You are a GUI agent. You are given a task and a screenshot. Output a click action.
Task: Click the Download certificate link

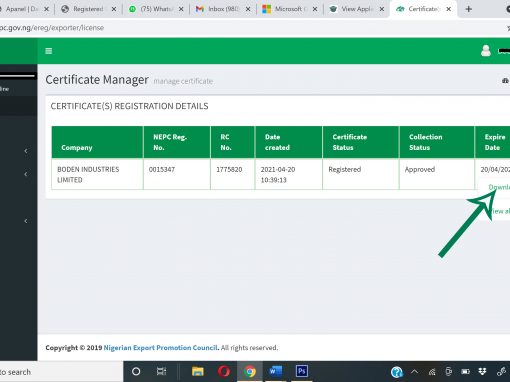coord(499,187)
